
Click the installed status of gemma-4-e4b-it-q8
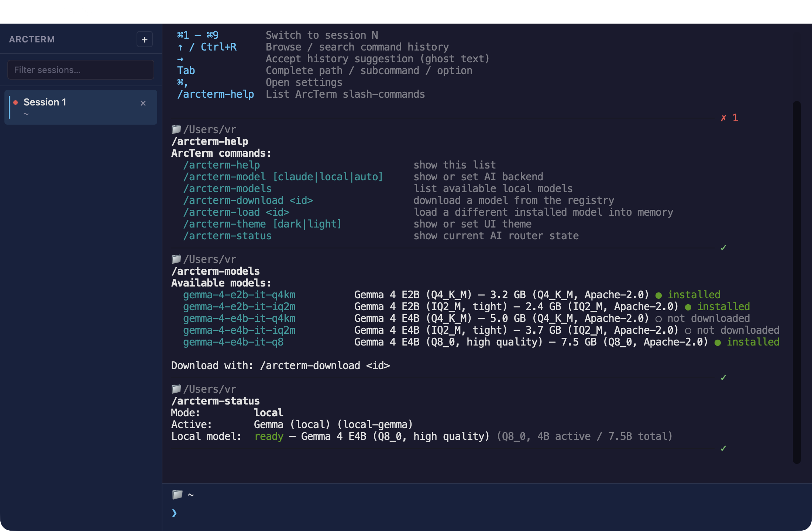747,342
